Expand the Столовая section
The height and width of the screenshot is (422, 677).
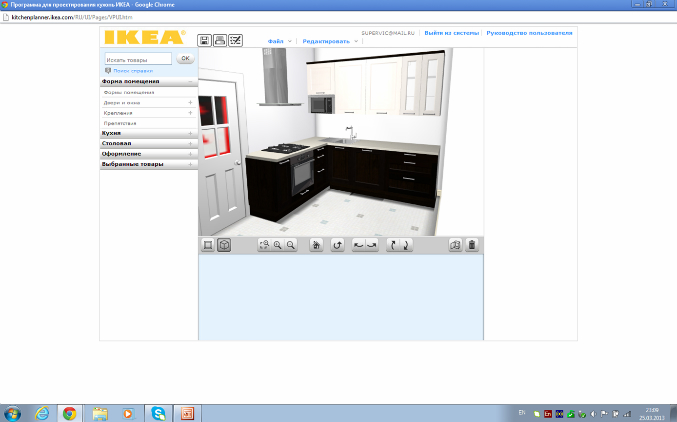pos(148,144)
